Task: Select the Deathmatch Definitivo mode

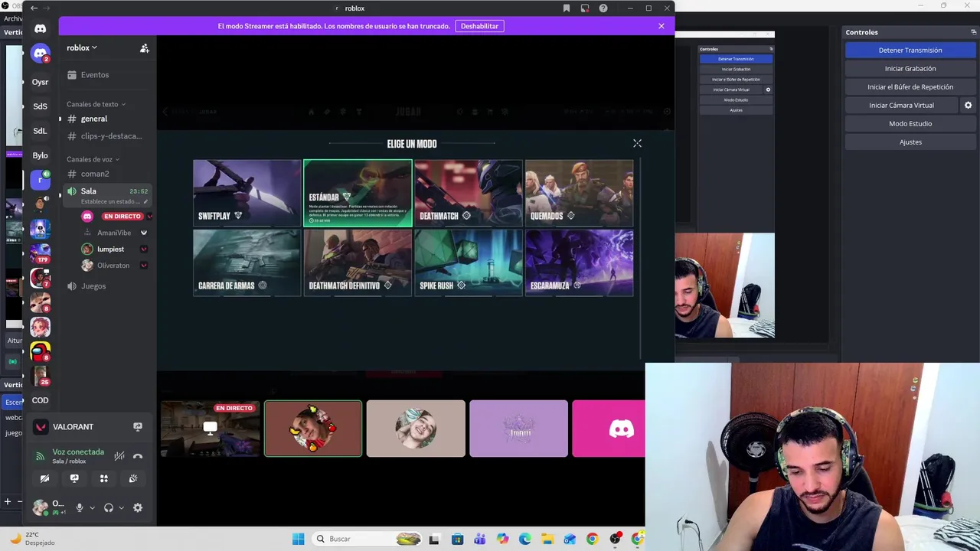Action: [x=358, y=262]
